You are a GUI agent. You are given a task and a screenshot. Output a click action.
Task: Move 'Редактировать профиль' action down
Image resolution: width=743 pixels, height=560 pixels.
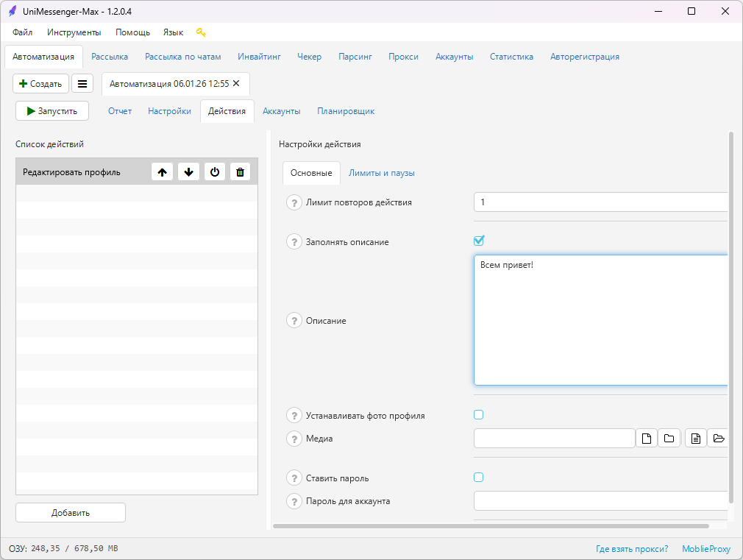188,172
